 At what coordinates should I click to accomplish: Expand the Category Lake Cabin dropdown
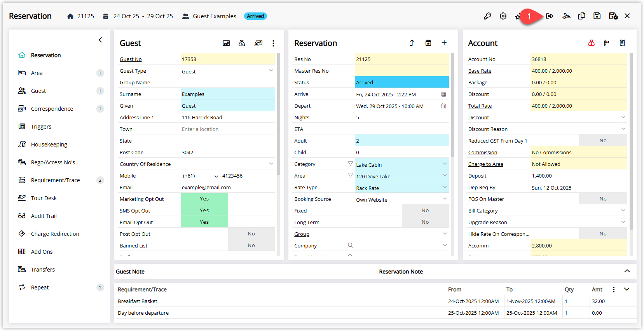(x=445, y=164)
